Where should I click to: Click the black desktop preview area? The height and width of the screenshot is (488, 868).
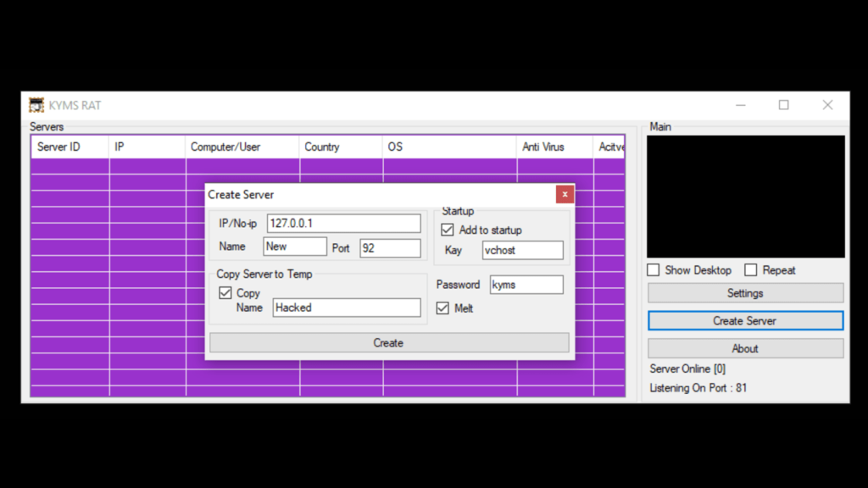[x=746, y=197]
